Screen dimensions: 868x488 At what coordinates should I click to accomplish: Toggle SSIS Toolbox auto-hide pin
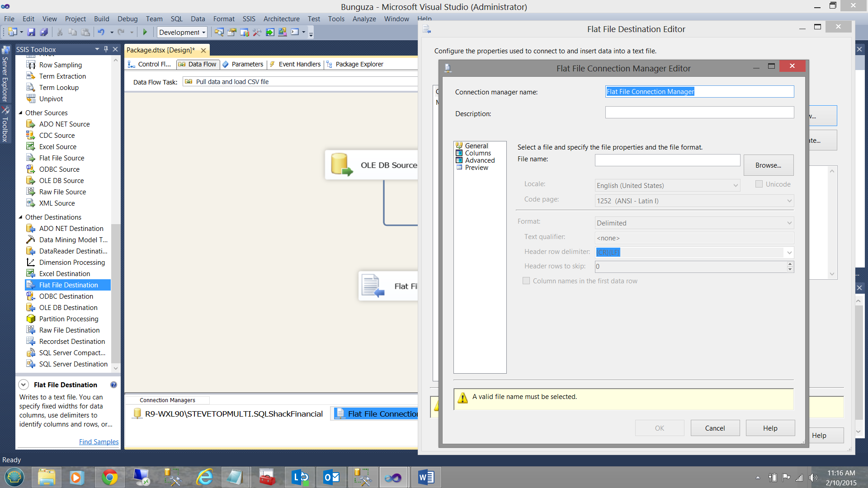coord(106,49)
